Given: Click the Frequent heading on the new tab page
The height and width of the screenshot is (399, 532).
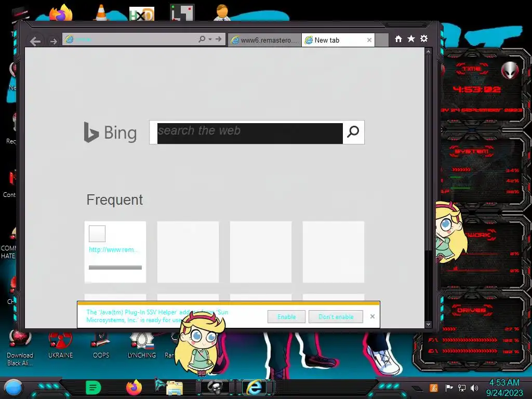Looking at the screenshot, I should [x=115, y=200].
